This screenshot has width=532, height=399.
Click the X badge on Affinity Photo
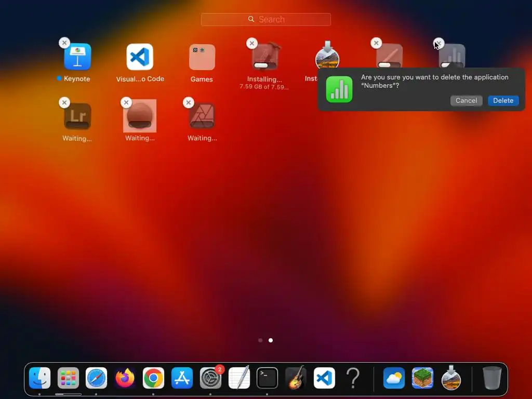[x=189, y=102]
